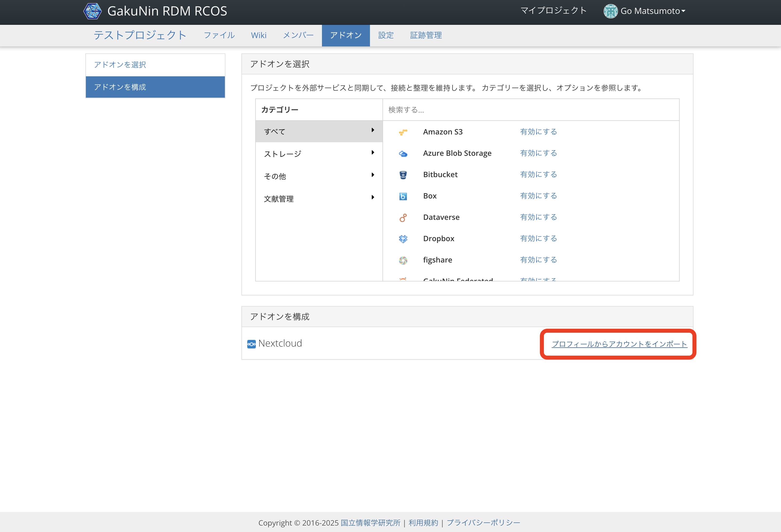781x532 pixels.
Task: Focus the 検索する... search field
Action: (531, 110)
